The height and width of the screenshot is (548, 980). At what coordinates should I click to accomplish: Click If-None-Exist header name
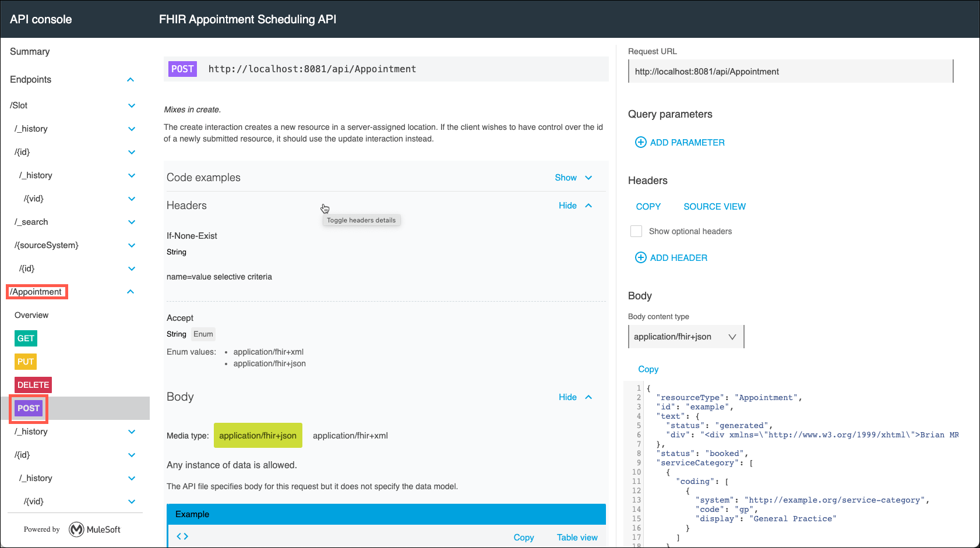(x=192, y=236)
